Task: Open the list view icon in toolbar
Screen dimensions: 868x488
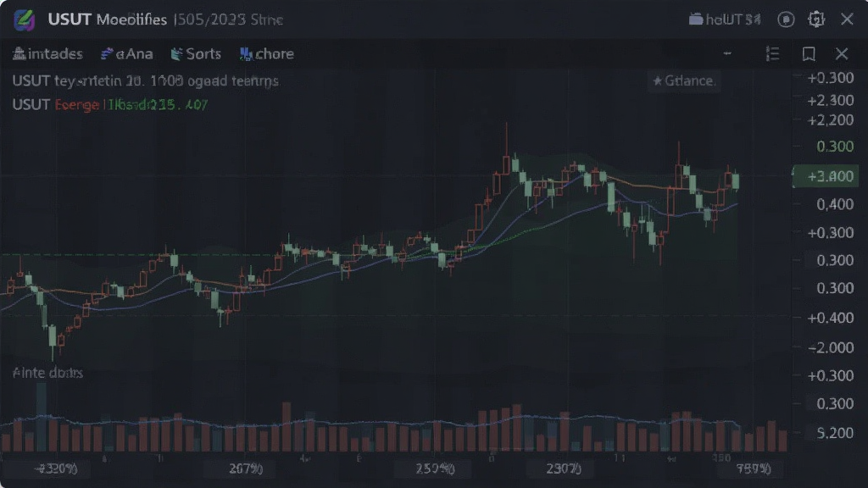Action: pyautogui.click(x=773, y=53)
